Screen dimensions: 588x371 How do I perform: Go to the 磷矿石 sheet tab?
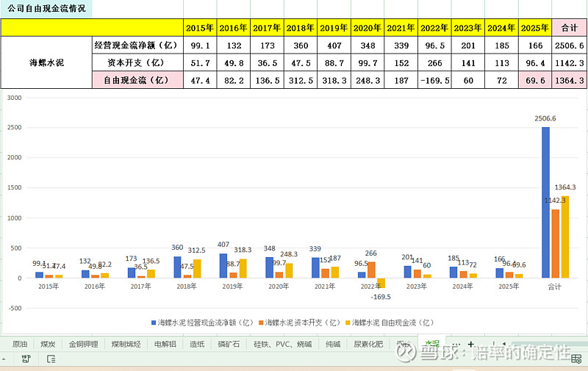229,344
